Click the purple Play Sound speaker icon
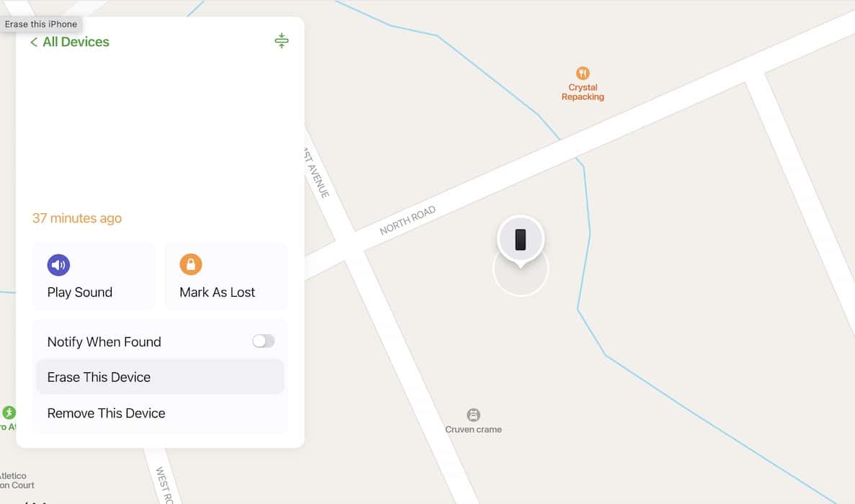The image size is (855, 504). [58, 265]
